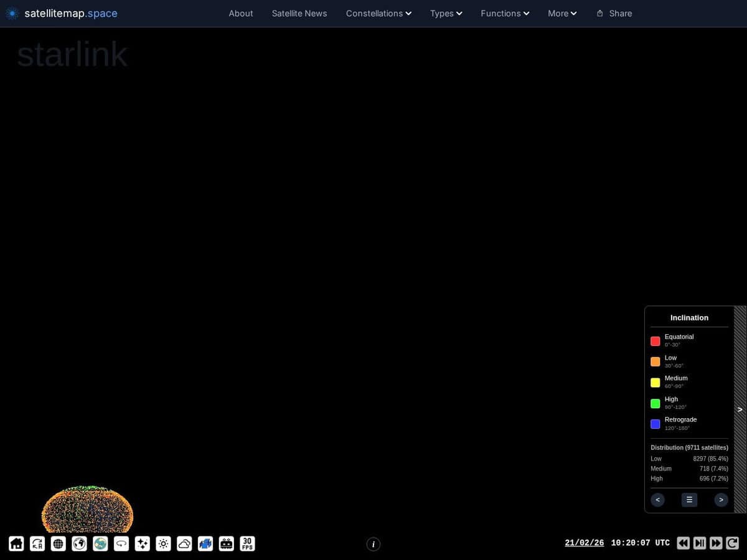Click the High green color swatch
Screen dimensions: 747x560
pyautogui.click(x=655, y=403)
